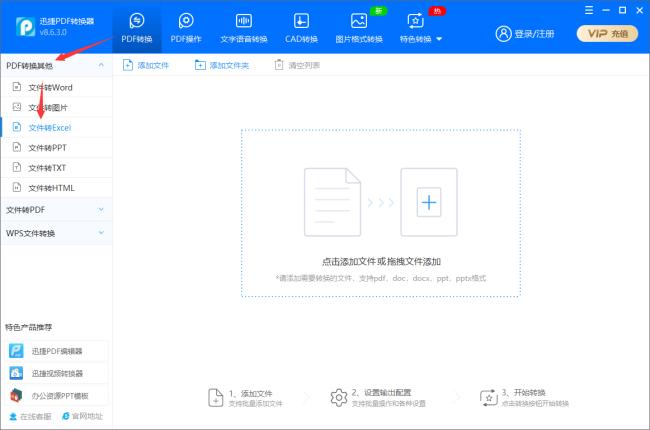
Task: Click the 办公资源PPT模板 icon
Action: 17,396
